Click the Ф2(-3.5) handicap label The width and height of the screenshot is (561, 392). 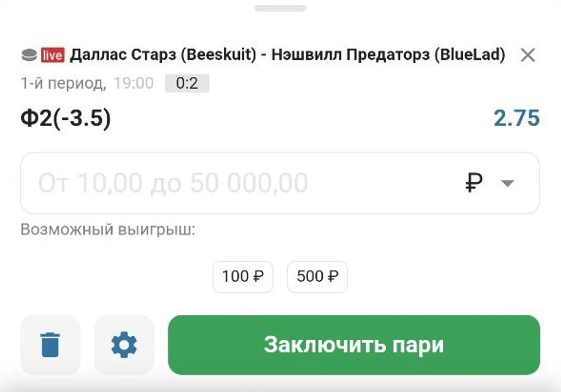click(66, 118)
